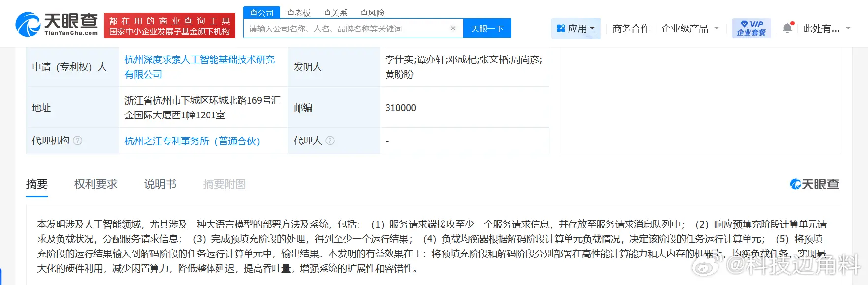The width and height of the screenshot is (868, 285).
Task: Select the 权利要求 tab
Action: tap(96, 184)
